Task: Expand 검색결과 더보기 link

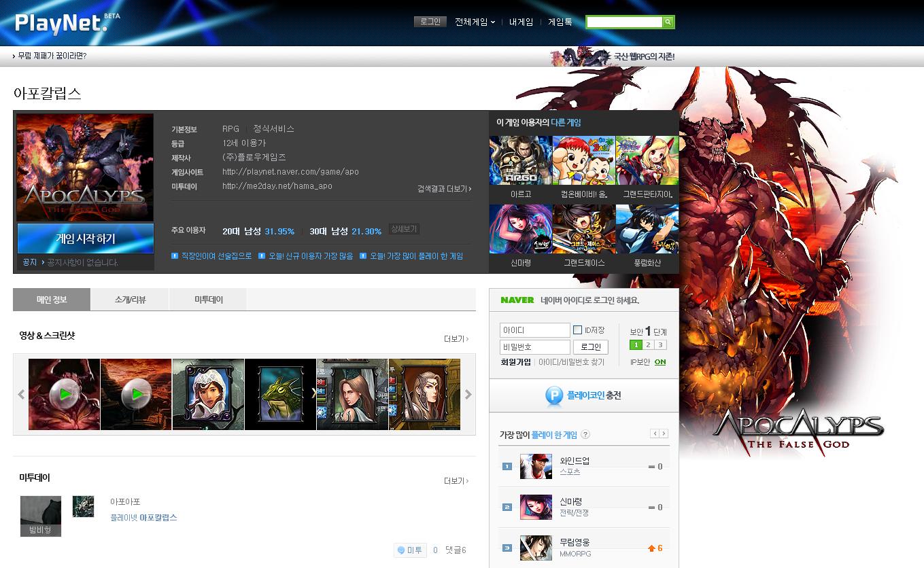Action: click(x=445, y=189)
